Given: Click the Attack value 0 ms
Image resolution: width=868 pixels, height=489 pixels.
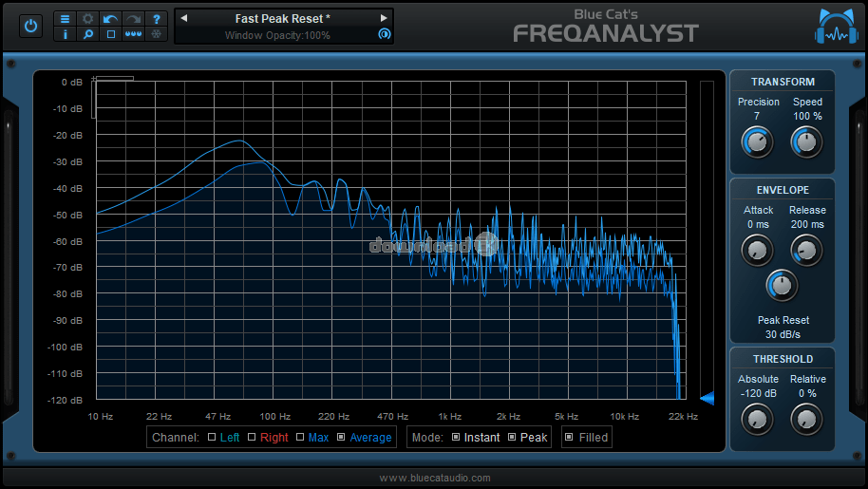Looking at the screenshot, I should (x=758, y=225).
